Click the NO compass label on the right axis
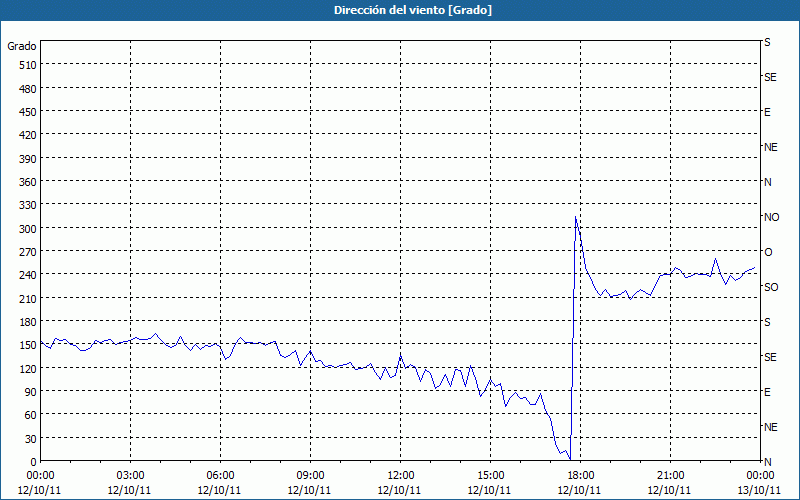Viewport: 800px width, 500px height. (771, 217)
